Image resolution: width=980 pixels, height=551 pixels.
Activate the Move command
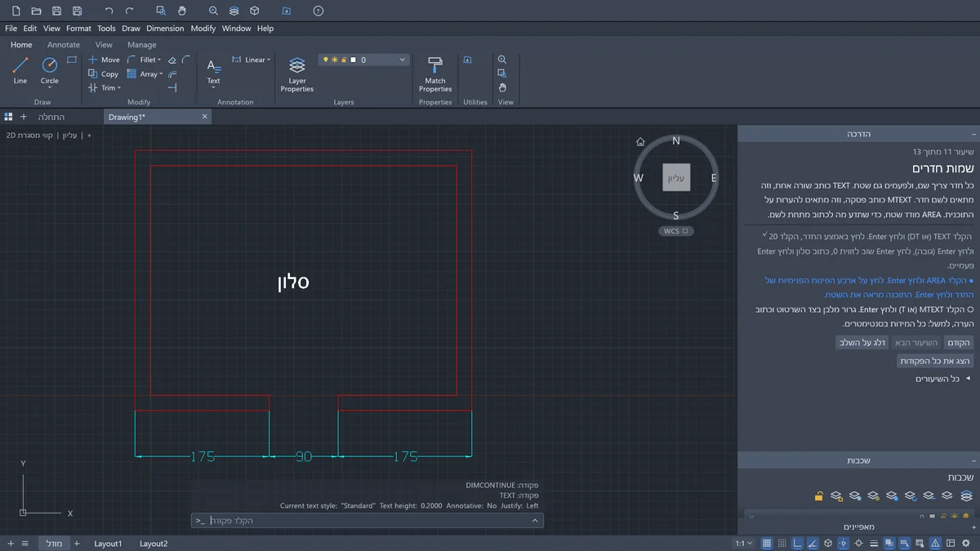point(104,60)
